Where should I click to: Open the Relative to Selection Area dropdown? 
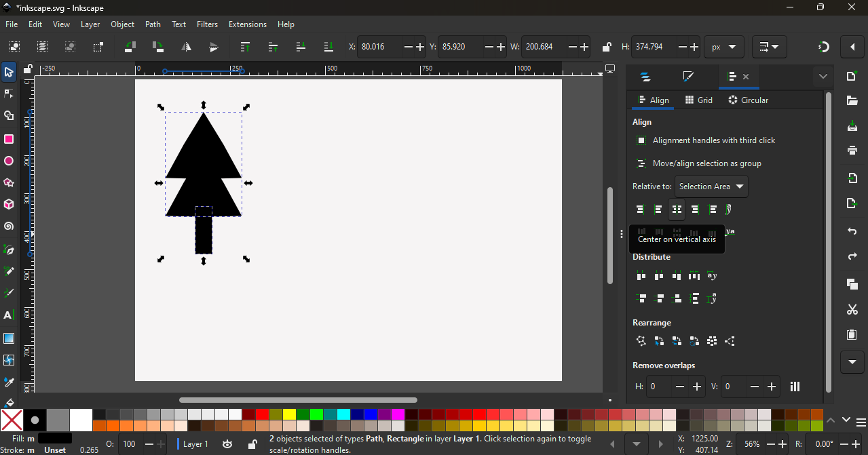pyautogui.click(x=711, y=186)
